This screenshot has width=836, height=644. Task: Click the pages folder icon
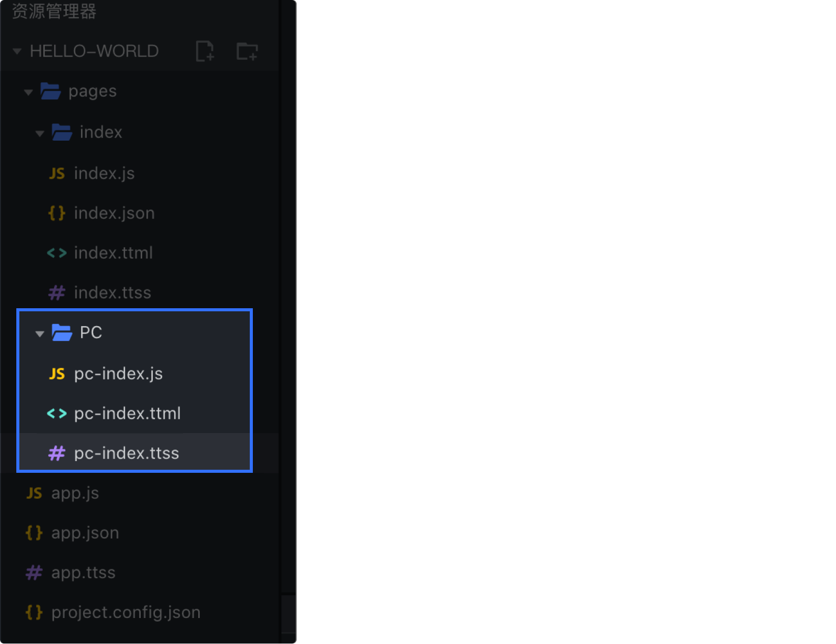pyautogui.click(x=50, y=91)
